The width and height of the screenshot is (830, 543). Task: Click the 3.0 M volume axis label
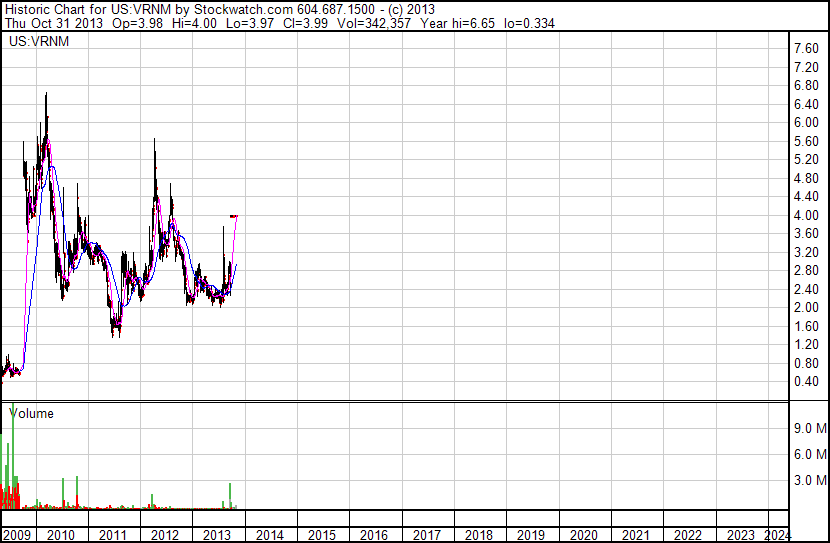pyautogui.click(x=810, y=480)
